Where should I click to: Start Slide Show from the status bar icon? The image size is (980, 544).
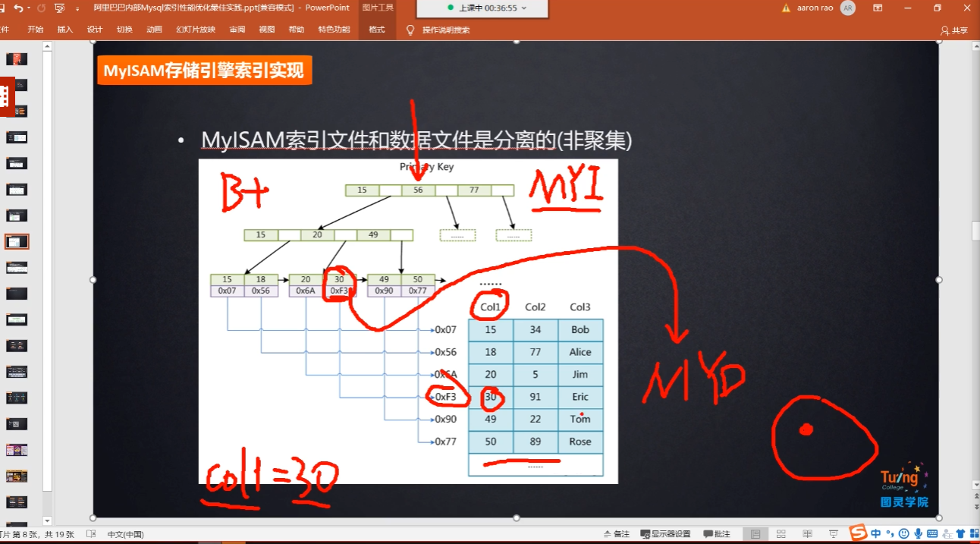click(x=833, y=534)
